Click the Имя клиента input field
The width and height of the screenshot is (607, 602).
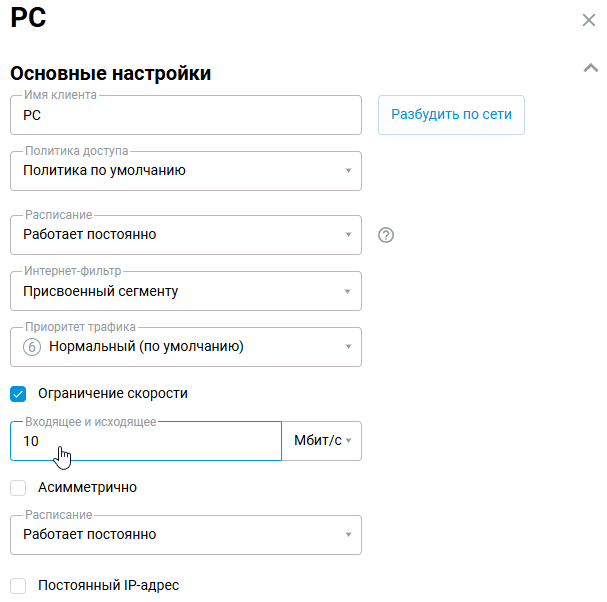pyautogui.click(x=186, y=115)
